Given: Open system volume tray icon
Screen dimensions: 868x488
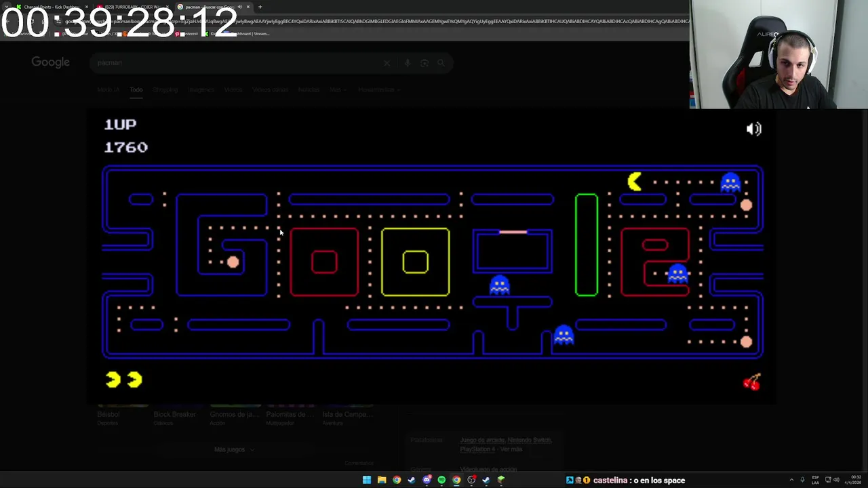Looking at the screenshot, I should tap(836, 480).
